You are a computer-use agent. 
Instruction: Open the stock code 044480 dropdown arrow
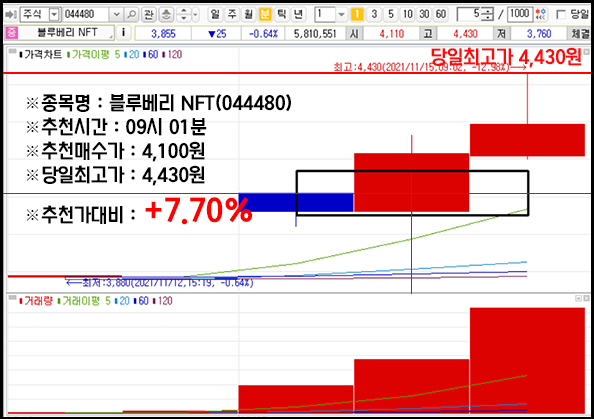(x=116, y=15)
